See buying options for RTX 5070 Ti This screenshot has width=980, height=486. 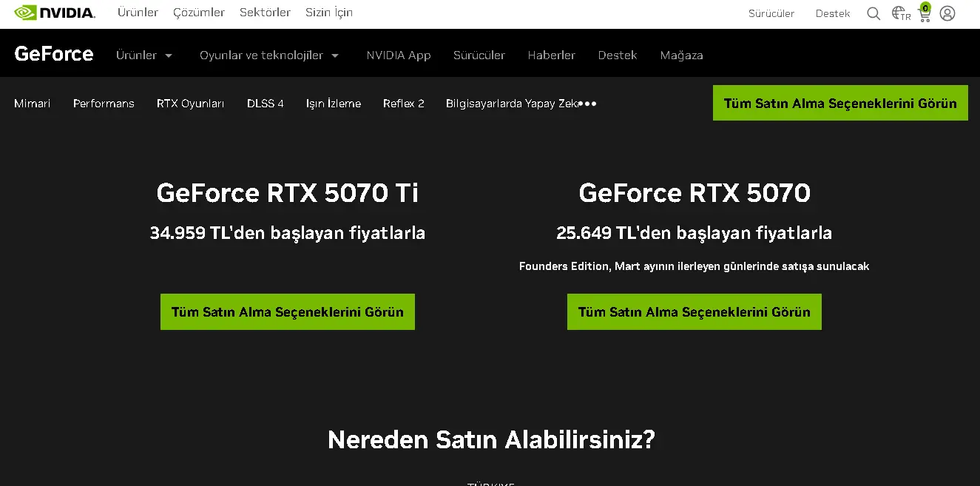click(288, 312)
